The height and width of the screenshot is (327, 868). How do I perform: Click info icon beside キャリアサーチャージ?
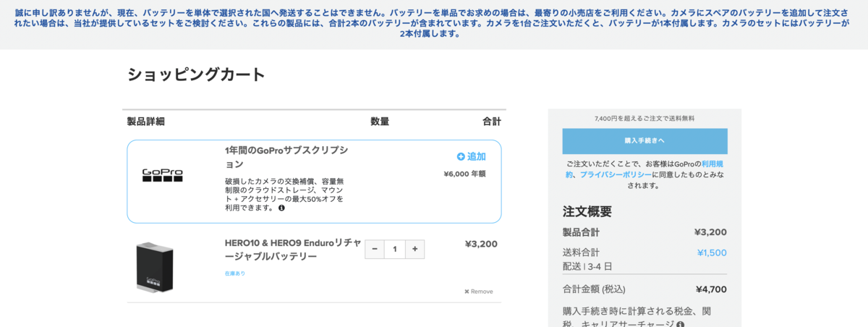pos(681,325)
